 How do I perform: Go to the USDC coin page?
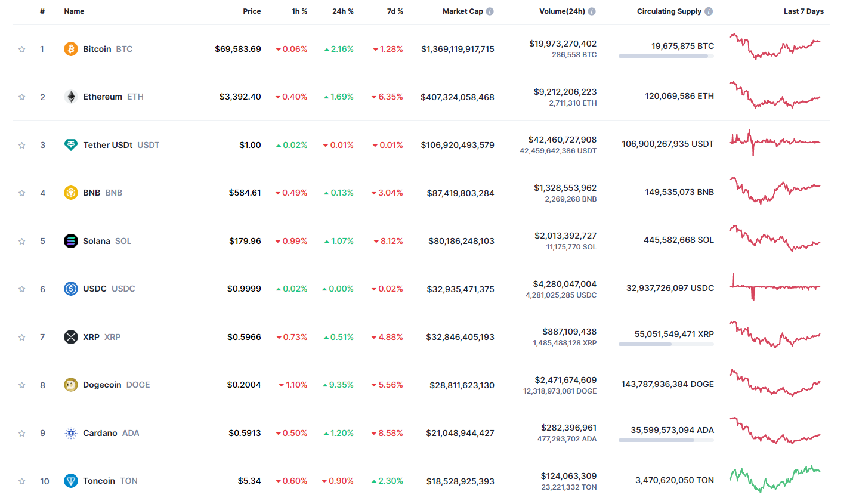[109, 289]
